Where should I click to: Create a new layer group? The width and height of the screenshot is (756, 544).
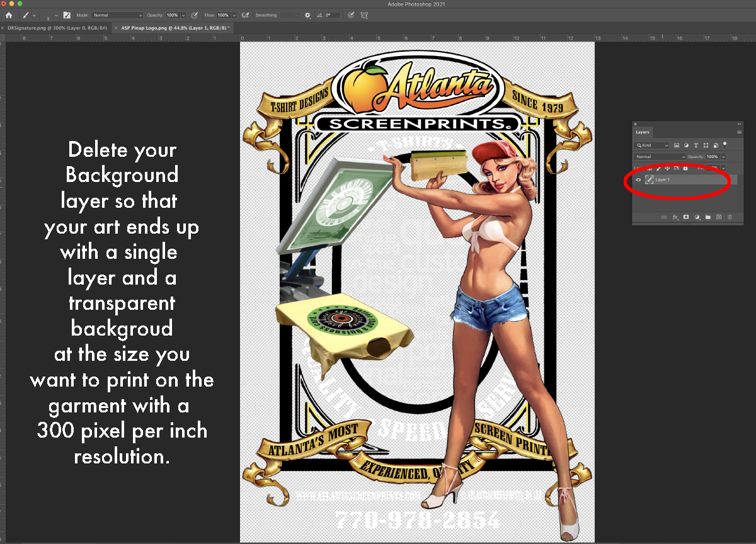pyautogui.click(x=708, y=217)
